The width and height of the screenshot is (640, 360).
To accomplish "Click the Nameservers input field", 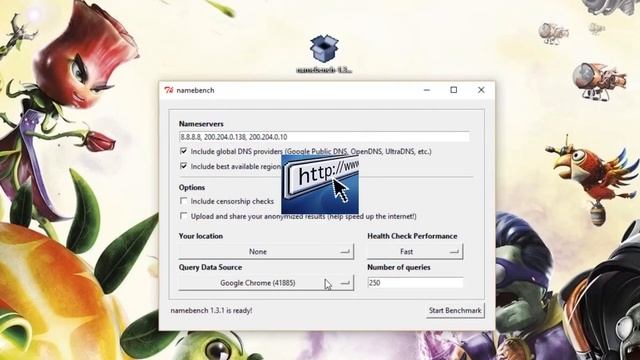I will coord(324,137).
